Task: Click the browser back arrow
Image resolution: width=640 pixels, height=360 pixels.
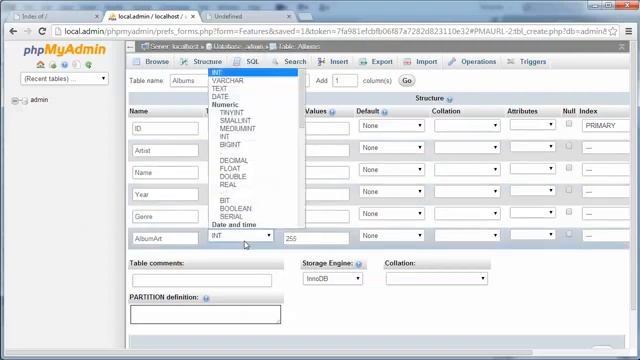Action: [x=13, y=31]
